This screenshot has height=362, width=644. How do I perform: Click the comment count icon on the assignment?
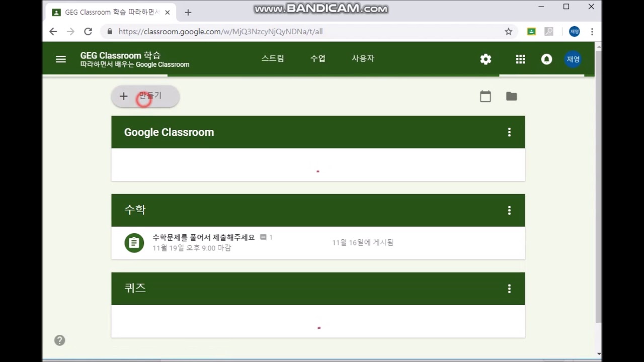point(266,237)
